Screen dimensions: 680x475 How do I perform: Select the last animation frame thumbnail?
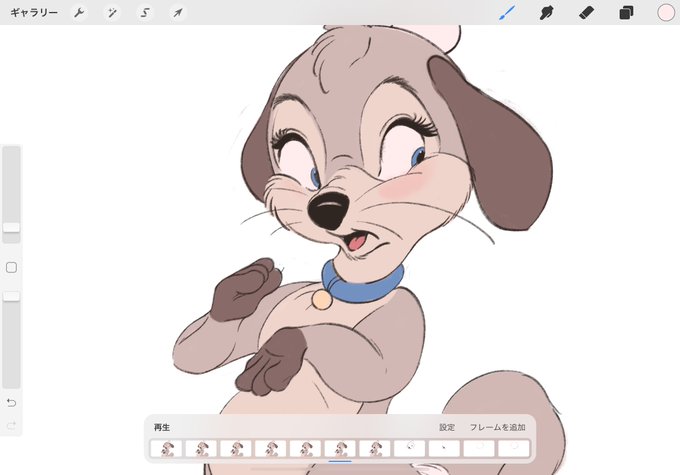coord(513,449)
